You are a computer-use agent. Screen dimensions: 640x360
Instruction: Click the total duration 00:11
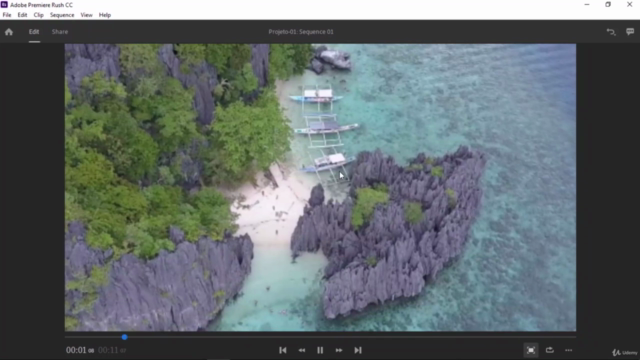(x=112, y=350)
